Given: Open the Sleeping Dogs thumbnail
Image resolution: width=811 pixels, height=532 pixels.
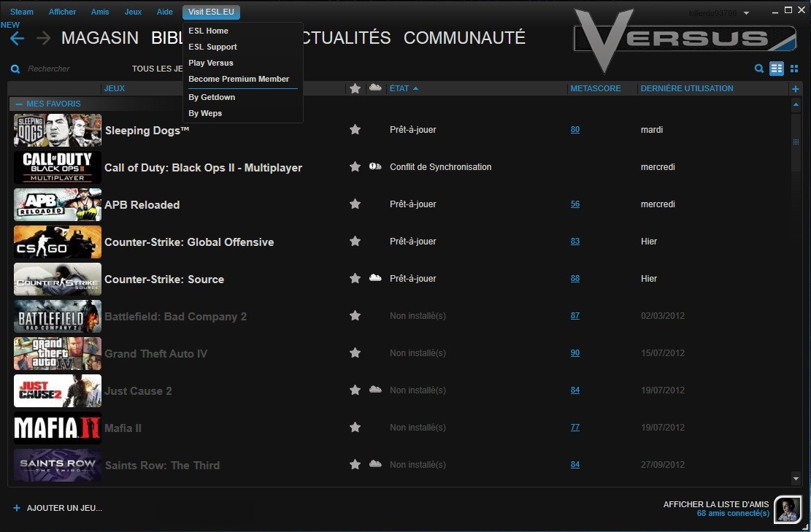Looking at the screenshot, I should point(58,131).
